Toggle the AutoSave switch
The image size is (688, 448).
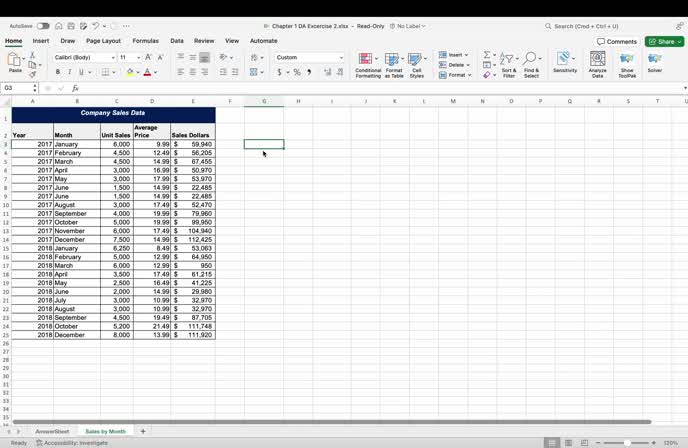tap(43, 26)
